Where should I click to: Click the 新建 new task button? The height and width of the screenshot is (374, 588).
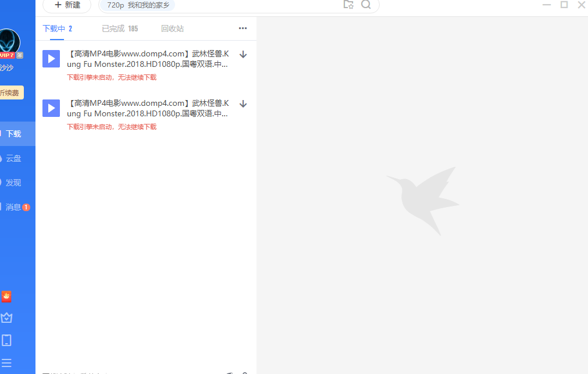coord(67,5)
